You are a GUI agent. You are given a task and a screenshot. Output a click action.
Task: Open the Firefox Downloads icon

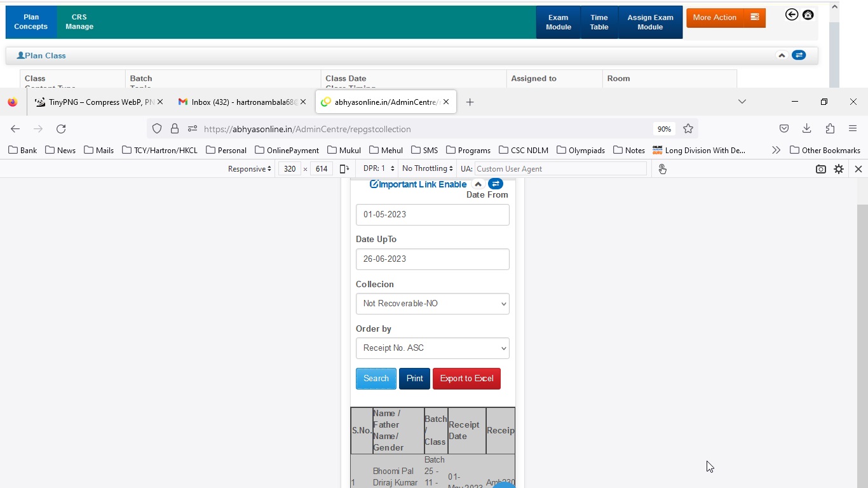[806, 129]
